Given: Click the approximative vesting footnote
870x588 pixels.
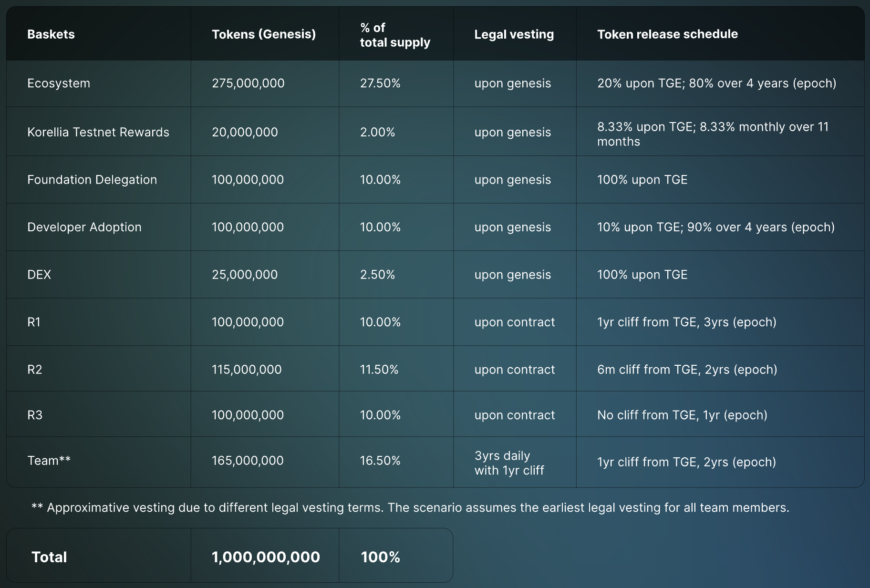Looking at the screenshot, I should click(x=410, y=508).
